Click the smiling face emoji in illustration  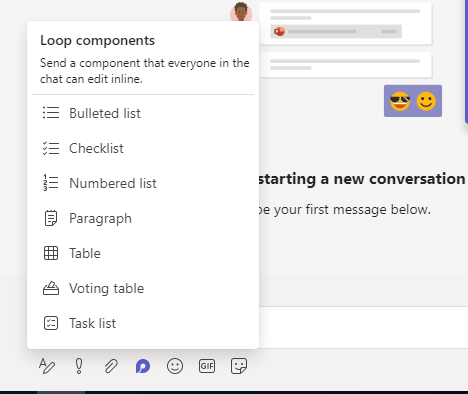tap(426, 101)
